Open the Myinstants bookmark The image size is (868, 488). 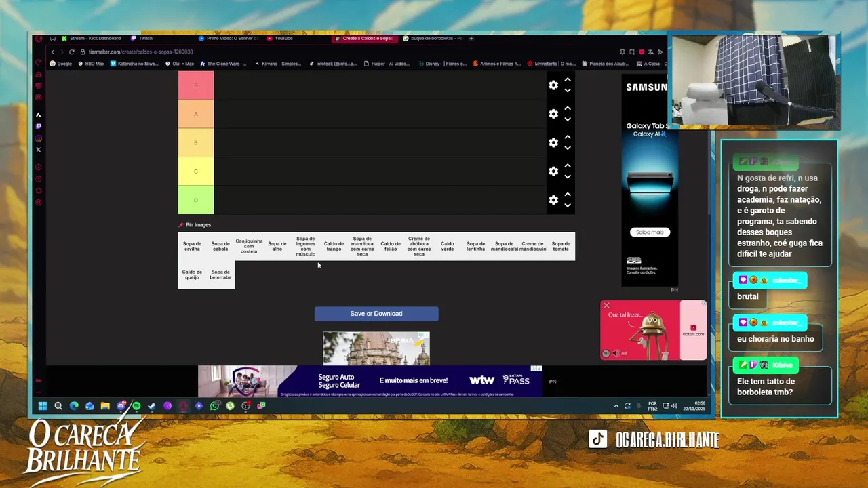tap(551, 64)
